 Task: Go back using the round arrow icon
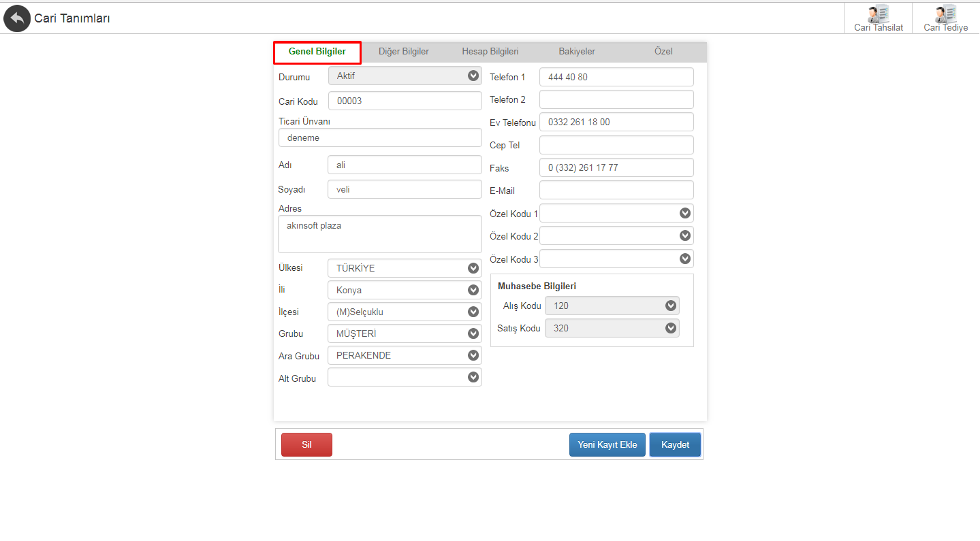(x=17, y=18)
